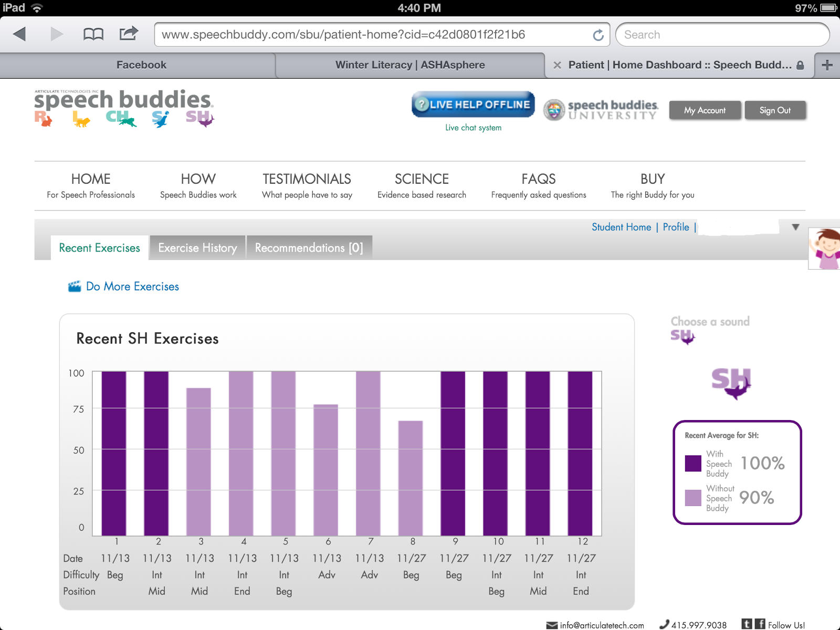Image resolution: width=840 pixels, height=630 pixels.
Task: Click the Speech Buddies logo
Action: 124,109
